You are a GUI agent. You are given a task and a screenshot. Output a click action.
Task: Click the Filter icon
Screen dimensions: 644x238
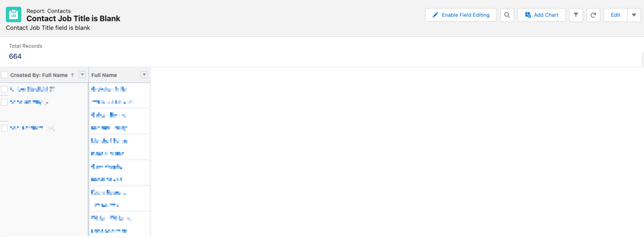[x=575, y=15]
